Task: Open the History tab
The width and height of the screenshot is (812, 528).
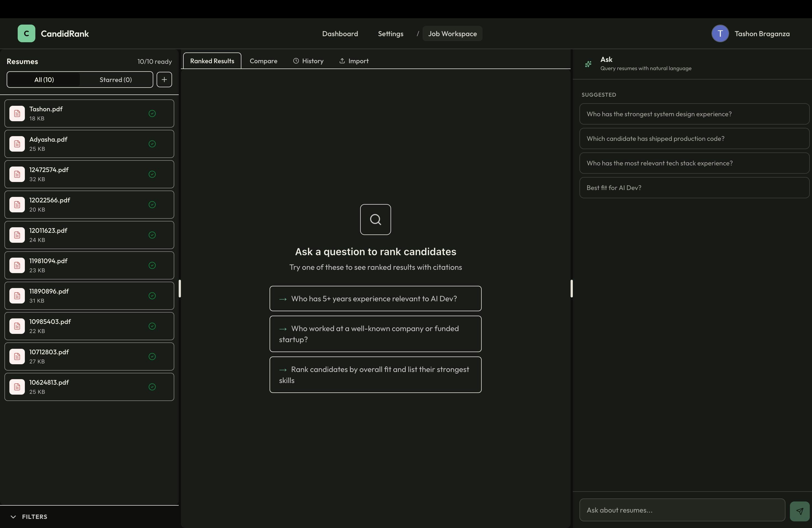Action: [x=309, y=61]
